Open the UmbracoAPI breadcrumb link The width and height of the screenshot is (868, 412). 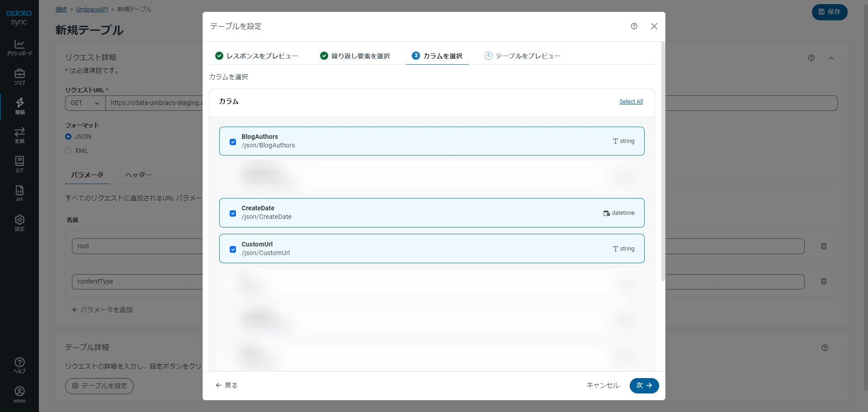click(x=92, y=9)
